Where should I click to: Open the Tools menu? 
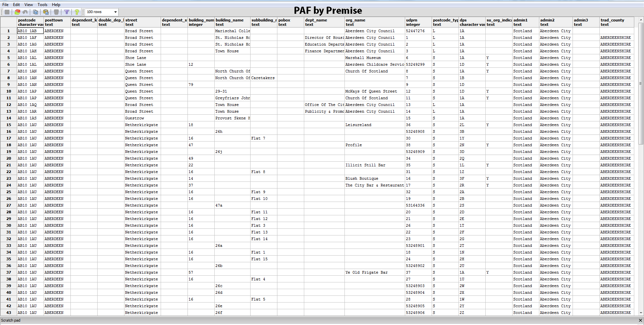pyautogui.click(x=42, y=5)
